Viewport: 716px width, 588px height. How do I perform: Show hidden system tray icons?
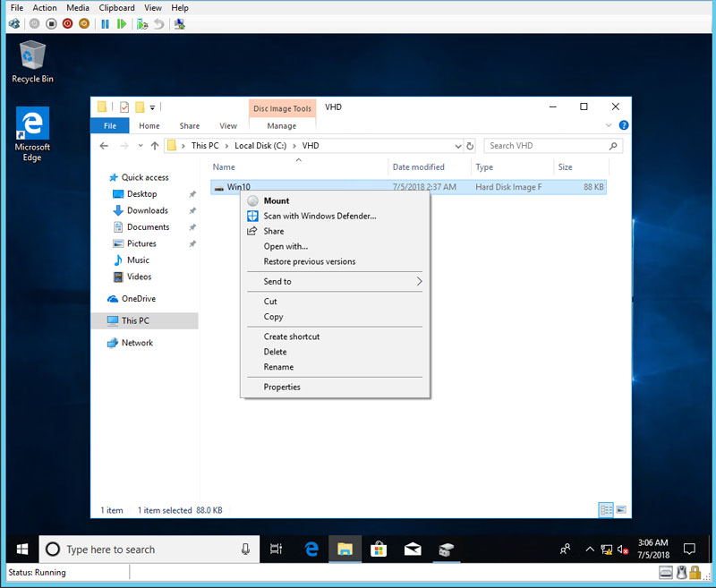590,549
